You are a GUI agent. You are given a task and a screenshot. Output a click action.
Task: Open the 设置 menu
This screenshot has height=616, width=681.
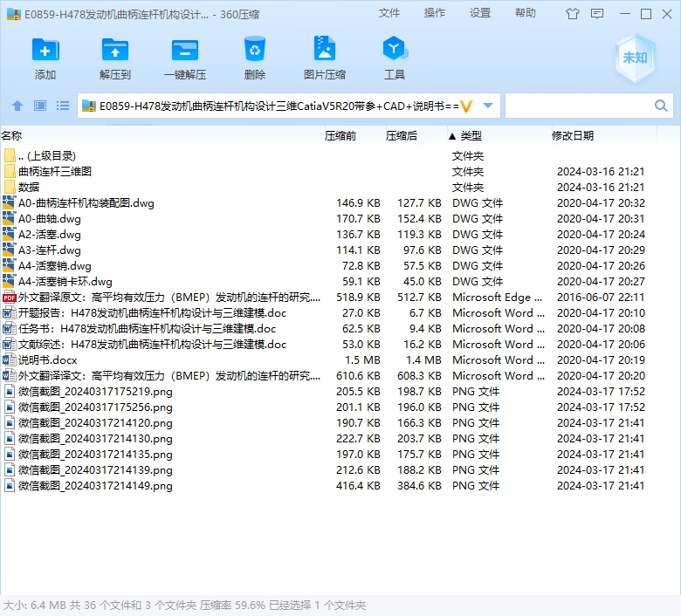(480, 13)
